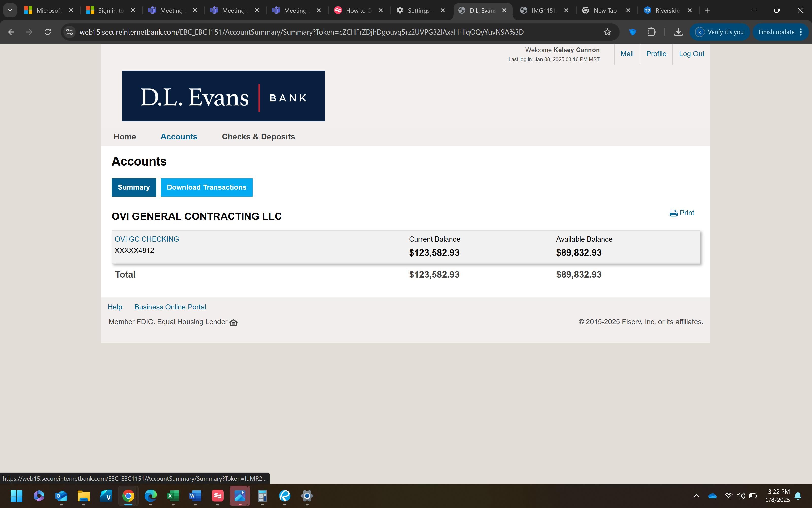812x508 pixels.
Task: Open the volume speaker tray icon
Action: [x=740, y=496]
